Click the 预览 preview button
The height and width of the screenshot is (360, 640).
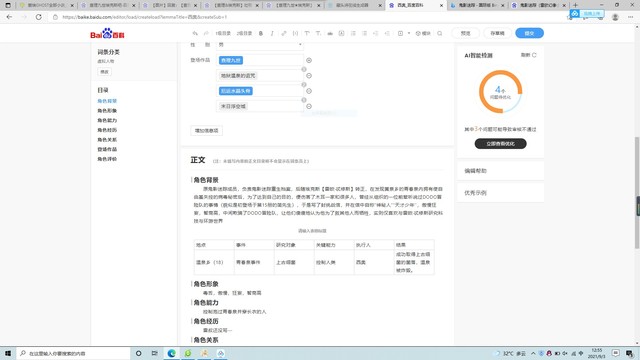[x=466, y=33]
